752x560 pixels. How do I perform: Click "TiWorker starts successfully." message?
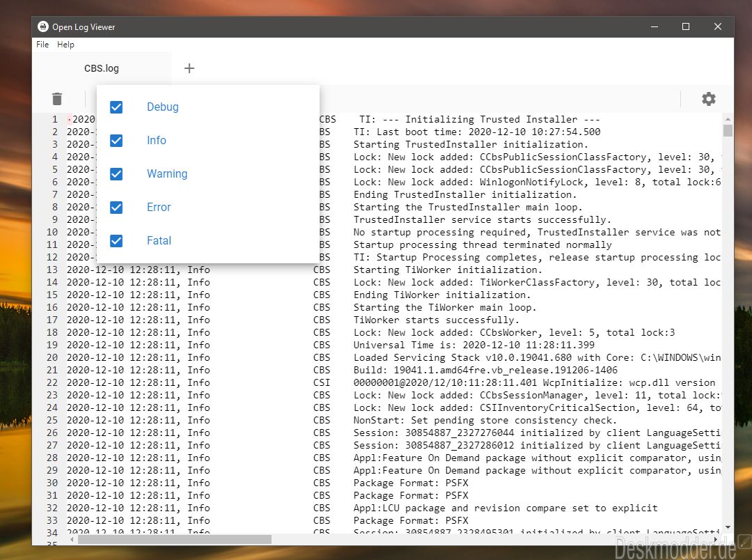(x=437, y=320)
